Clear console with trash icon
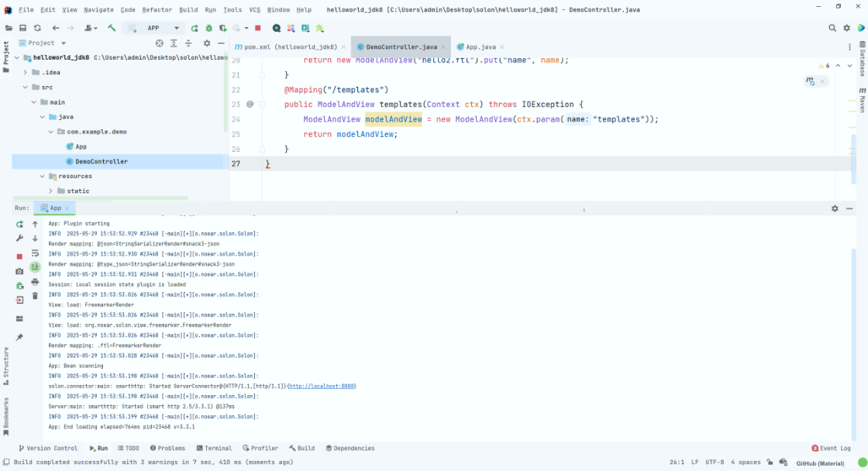 click(x=35, y=296)
